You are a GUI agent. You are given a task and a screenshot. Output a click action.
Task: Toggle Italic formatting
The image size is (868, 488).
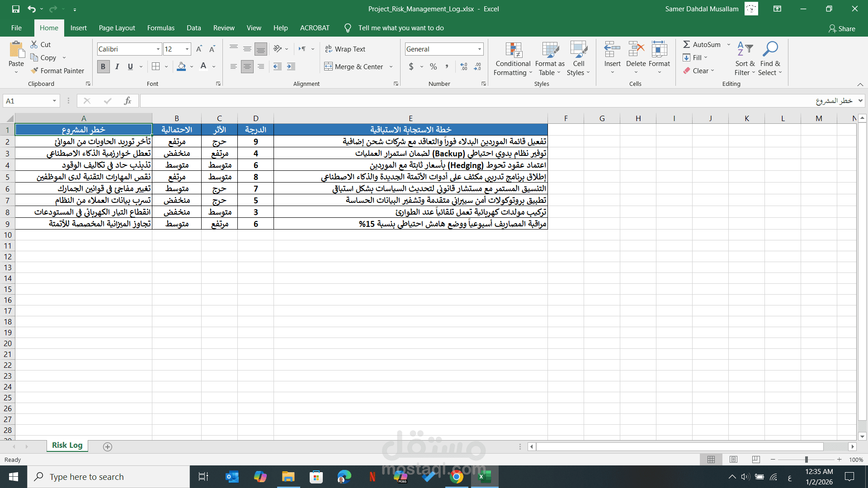click(x=117, y=67)
